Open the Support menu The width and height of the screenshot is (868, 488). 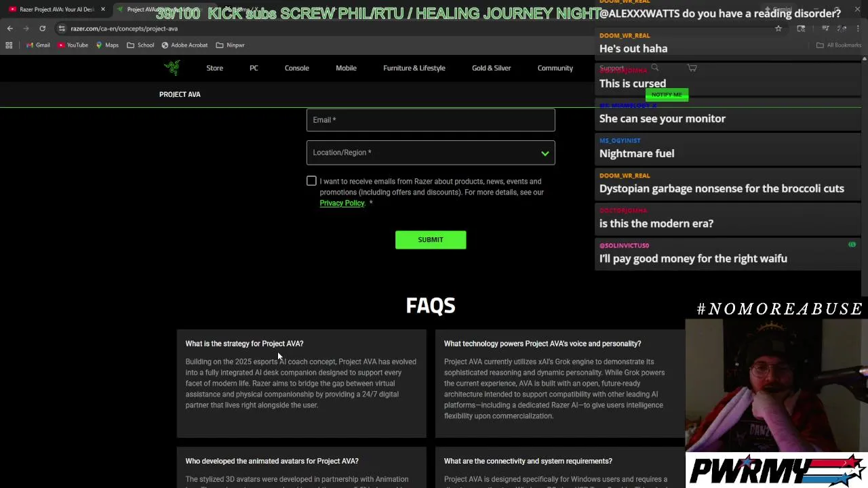(611, 68)
